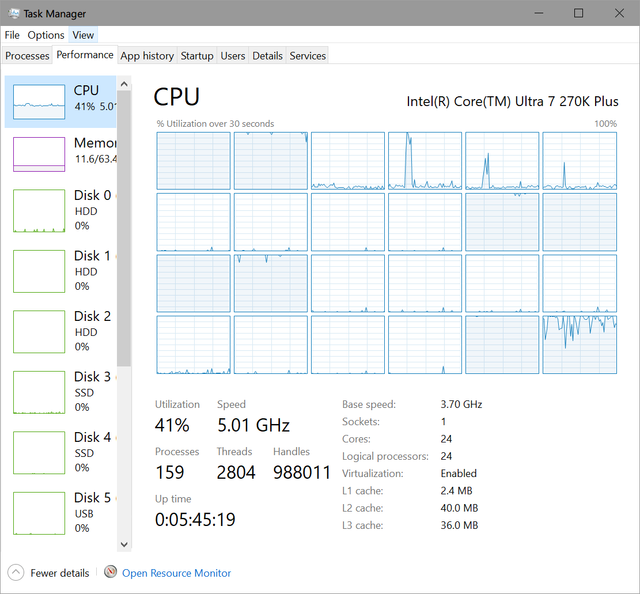Open the File menu

12,35
